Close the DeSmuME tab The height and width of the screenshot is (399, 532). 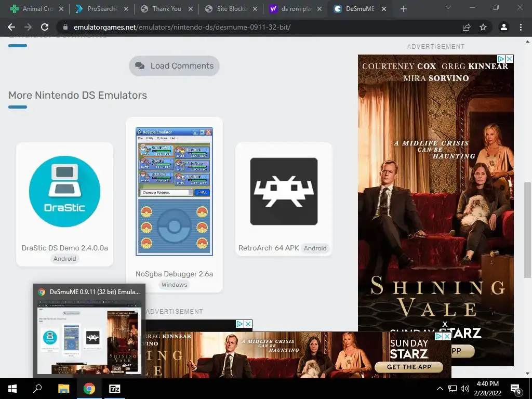(384, 9)
